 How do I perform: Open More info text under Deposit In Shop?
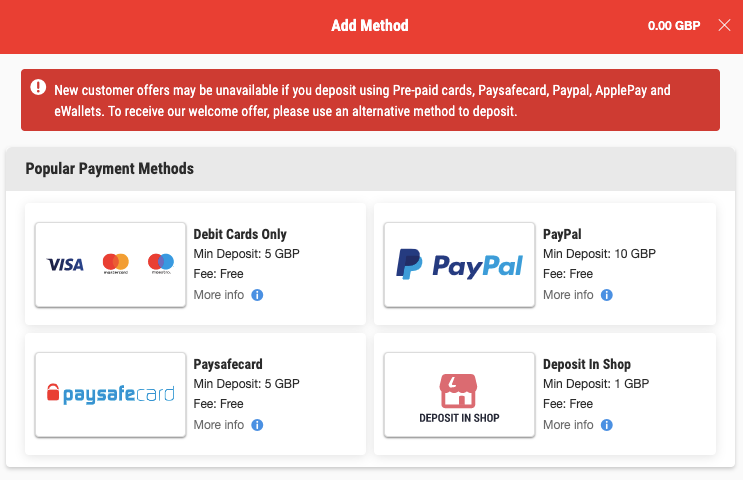tap(568, 425)
